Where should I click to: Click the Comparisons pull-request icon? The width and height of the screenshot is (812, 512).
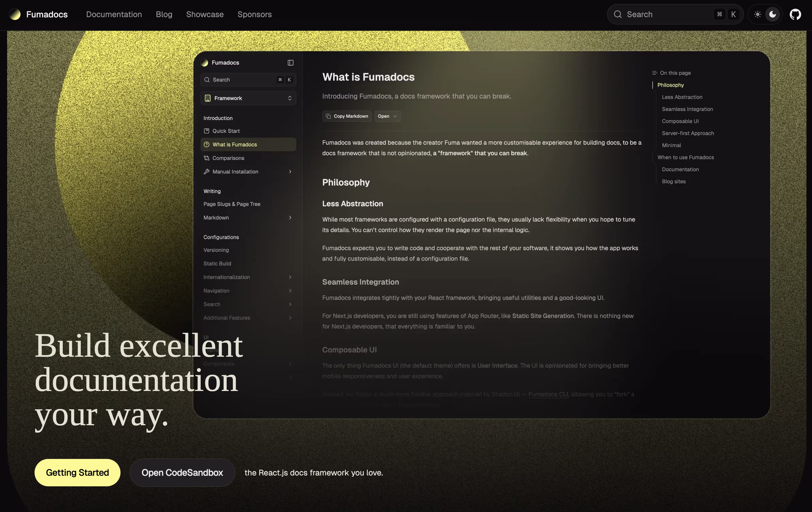[x=206, y=158]
